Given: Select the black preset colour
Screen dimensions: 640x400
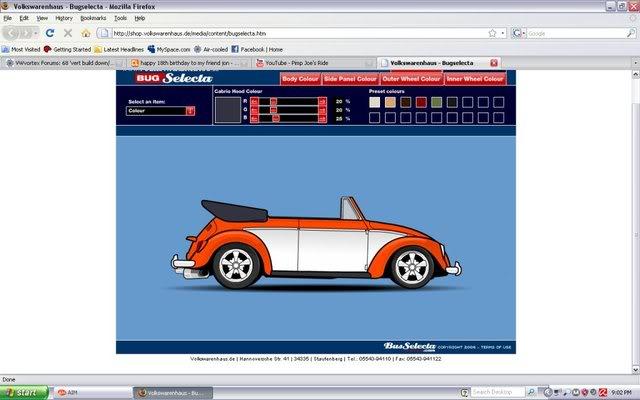Looking at the screenshot, I should tap(452, 102).
